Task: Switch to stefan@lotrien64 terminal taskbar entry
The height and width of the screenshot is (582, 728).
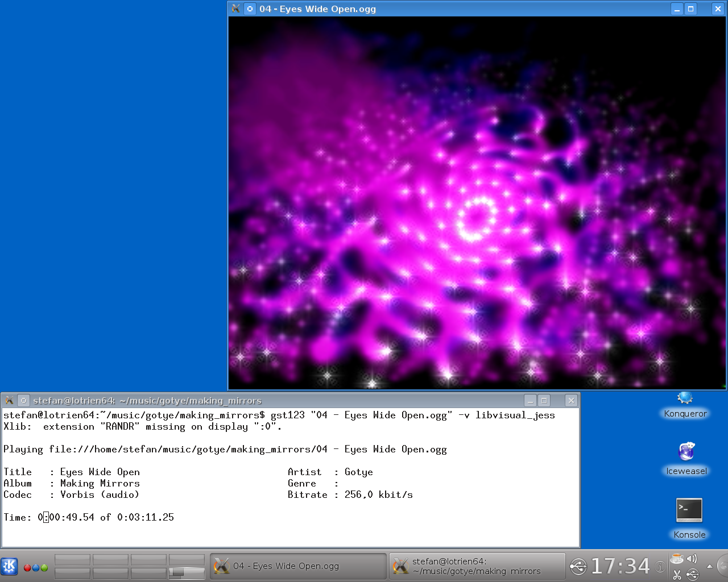Action: click(x=477, y=566)
